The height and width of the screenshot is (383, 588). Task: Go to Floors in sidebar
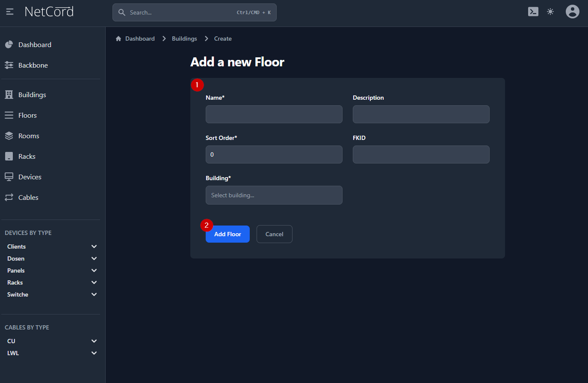[27, 115]
